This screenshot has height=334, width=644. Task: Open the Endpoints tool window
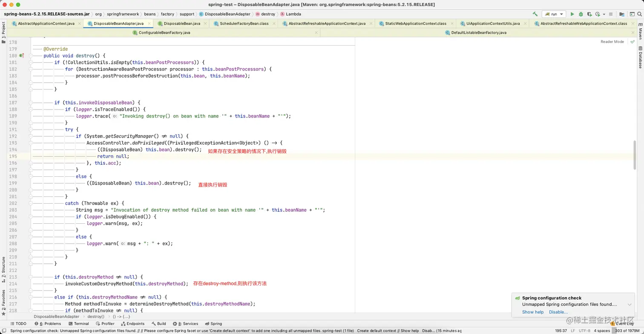(x=133, y=324)
